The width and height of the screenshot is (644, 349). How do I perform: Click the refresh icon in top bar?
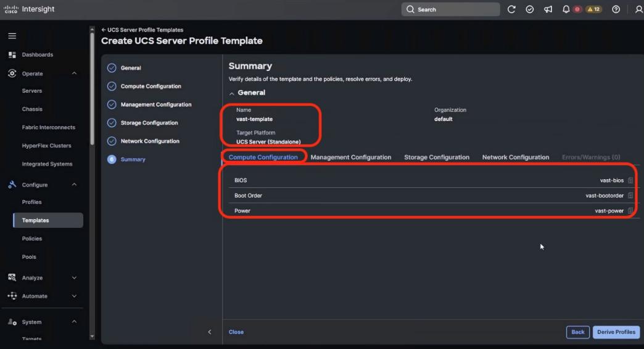(511, 9)
